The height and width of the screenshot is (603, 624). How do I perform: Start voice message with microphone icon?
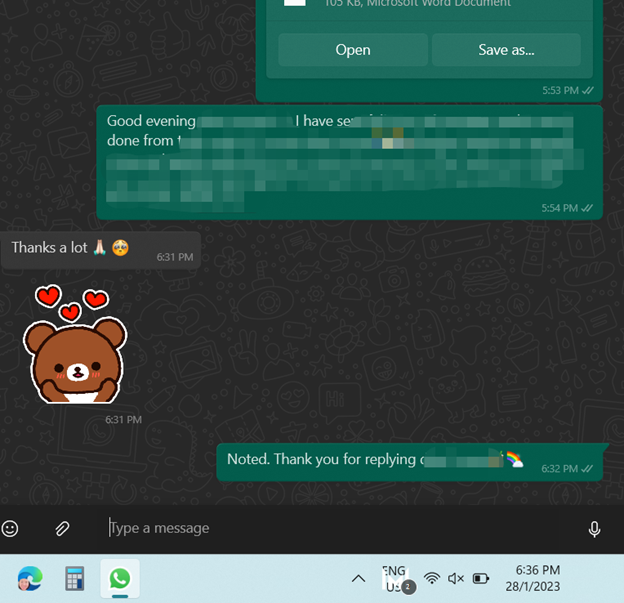tap(594, 528)
